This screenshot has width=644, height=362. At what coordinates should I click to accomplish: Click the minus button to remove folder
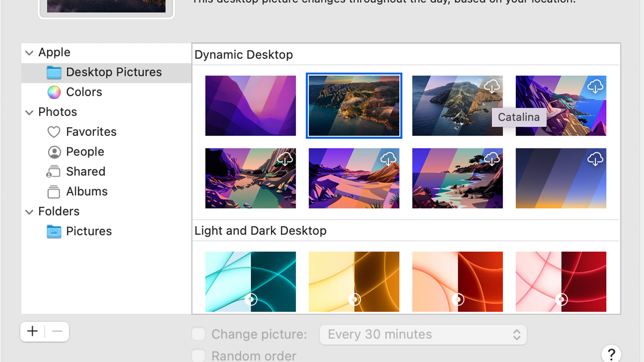[57, 331]
